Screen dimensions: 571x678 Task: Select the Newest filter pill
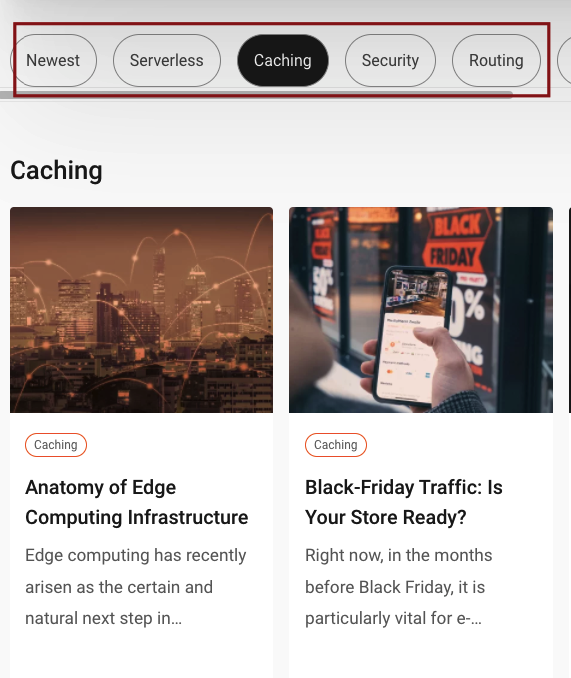[53, 61]
